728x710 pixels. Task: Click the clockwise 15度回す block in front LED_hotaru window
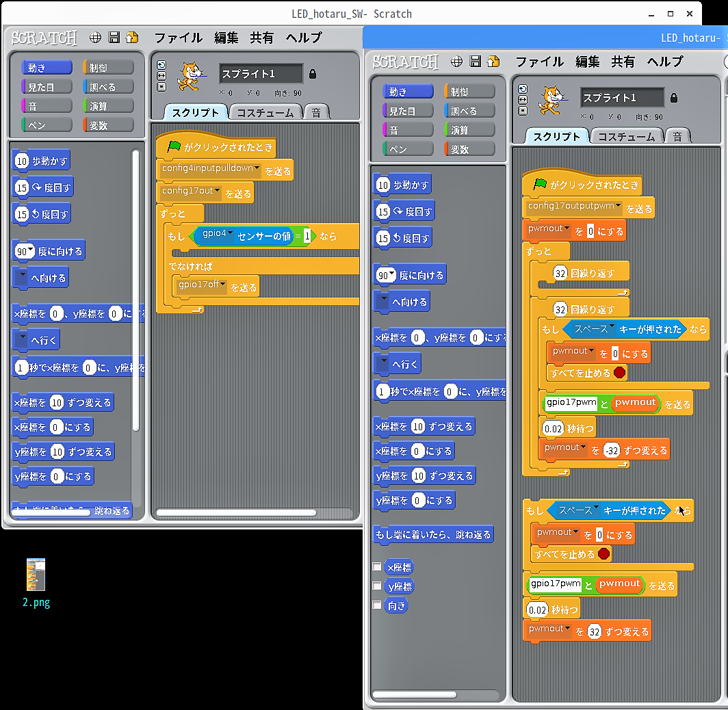(404, 211)
